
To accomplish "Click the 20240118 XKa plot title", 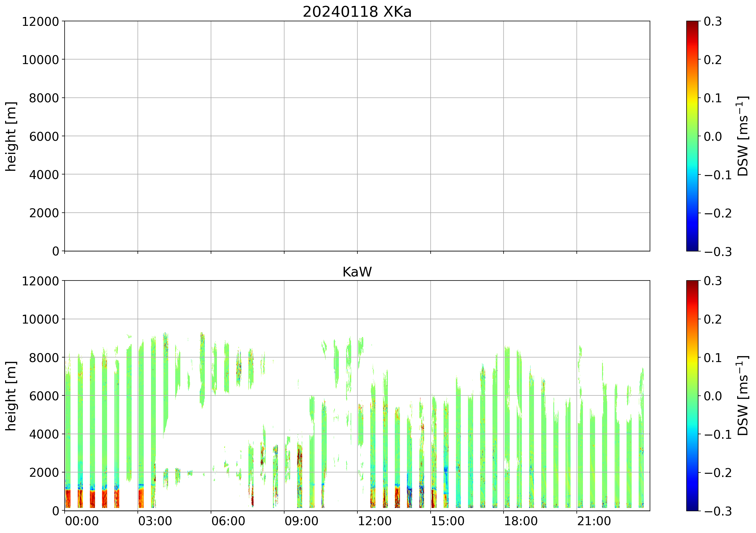I will pos(357,12).
